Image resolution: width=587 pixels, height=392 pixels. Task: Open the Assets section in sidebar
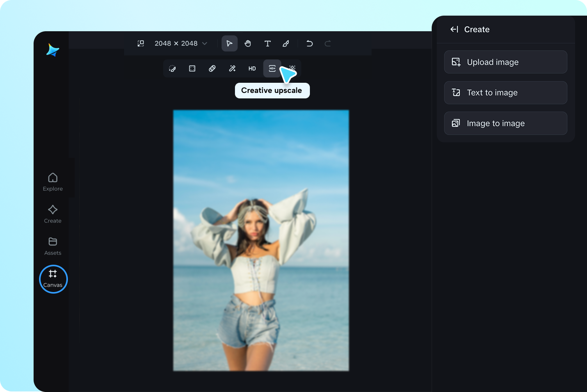53,246
